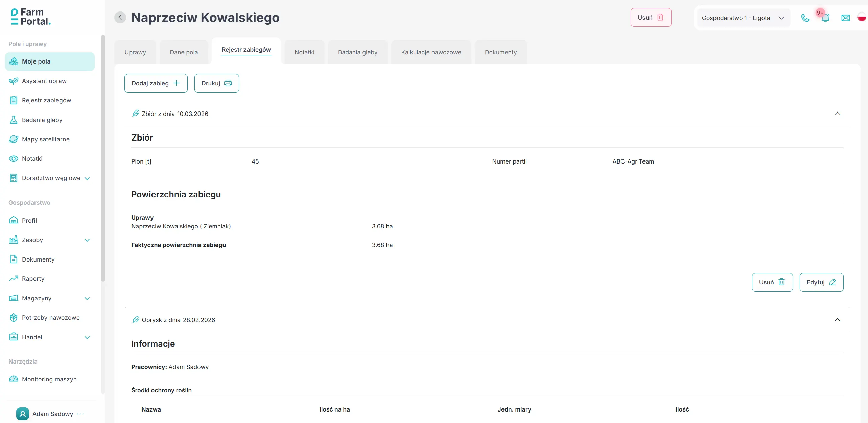Open the mail envelope icon
Image resolution: width=868 pixels, height=423 pixels.
click(x=845, y=18)
